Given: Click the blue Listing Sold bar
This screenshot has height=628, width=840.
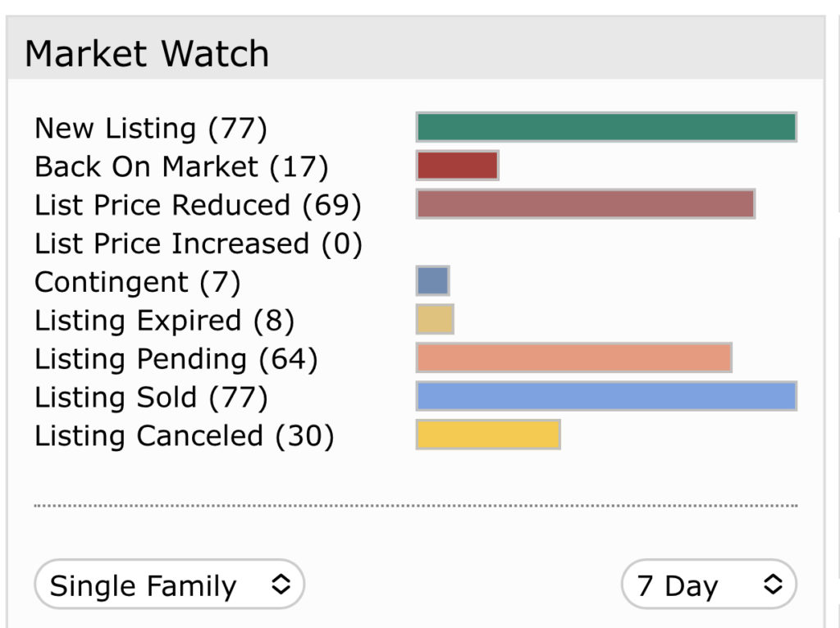Looking at the screenshot, I should 606,396.
